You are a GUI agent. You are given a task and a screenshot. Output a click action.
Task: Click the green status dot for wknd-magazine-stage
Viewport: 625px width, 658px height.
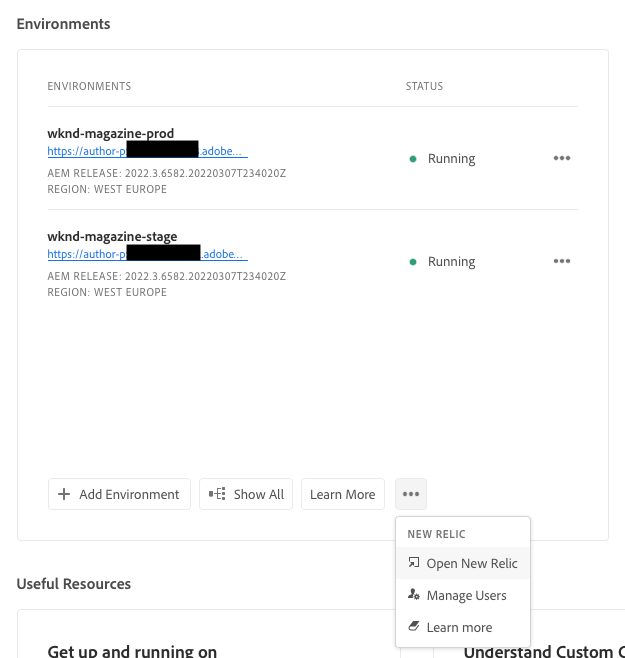[x=413, y=262]
